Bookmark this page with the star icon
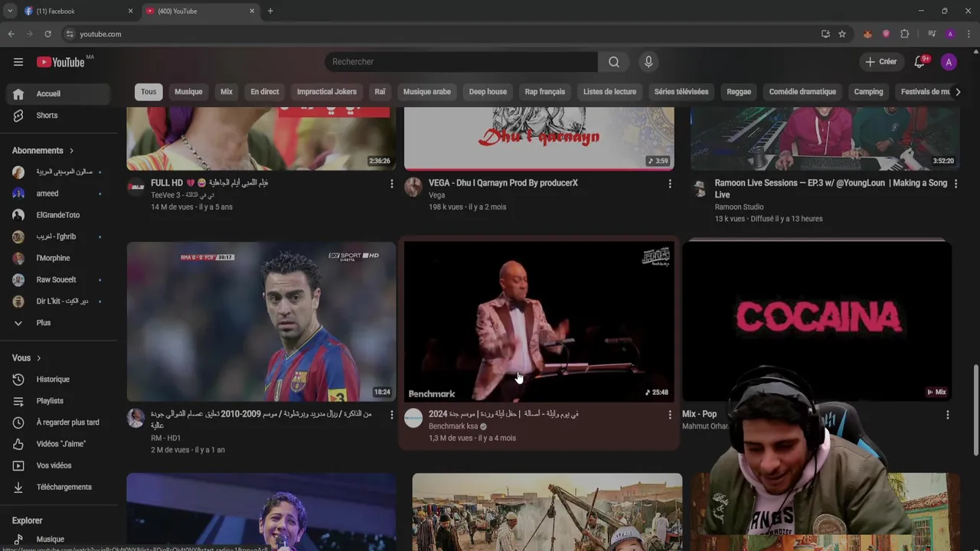 click(842, 34)
